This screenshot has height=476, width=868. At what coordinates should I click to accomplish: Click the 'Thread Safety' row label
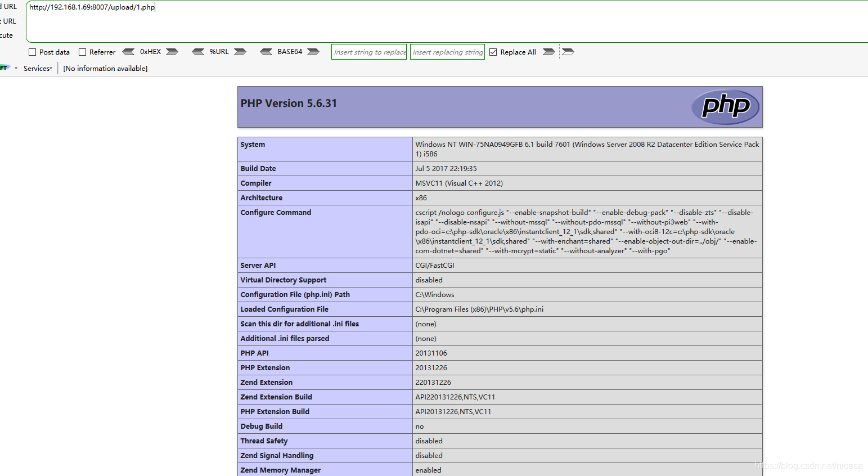pyautogui.click(x=264, y=441)
